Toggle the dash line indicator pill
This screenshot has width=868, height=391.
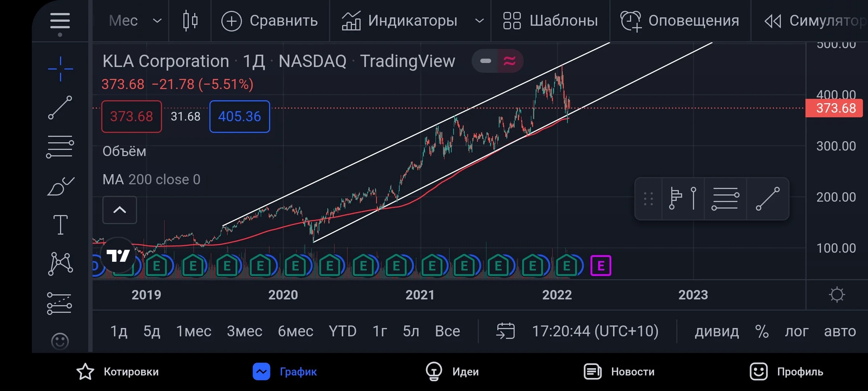click(x=485, y=61)
